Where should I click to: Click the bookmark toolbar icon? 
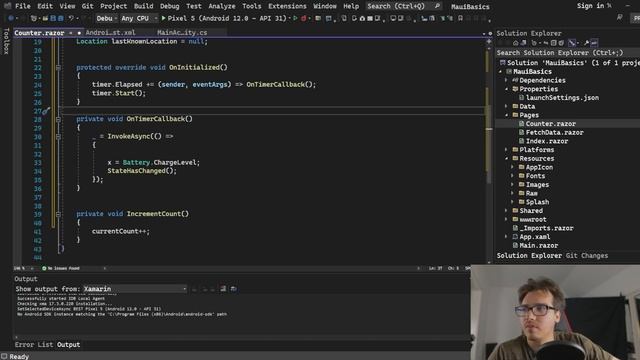tap(460, 18)
